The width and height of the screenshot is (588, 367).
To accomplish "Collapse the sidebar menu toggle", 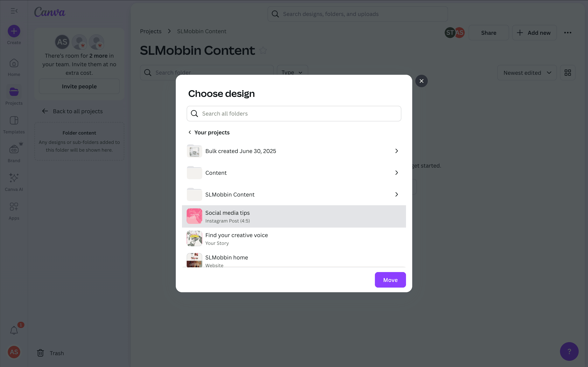I will [14, 11].
